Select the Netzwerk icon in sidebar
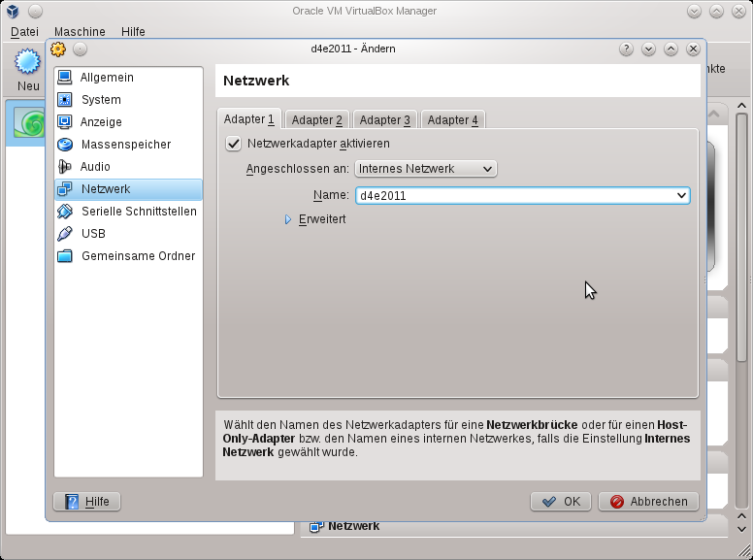753x560 pixels. (64, 188)
